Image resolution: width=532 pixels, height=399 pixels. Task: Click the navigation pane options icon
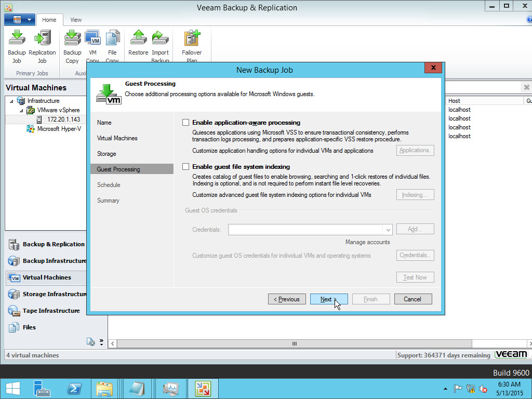[x=90, y=342]
